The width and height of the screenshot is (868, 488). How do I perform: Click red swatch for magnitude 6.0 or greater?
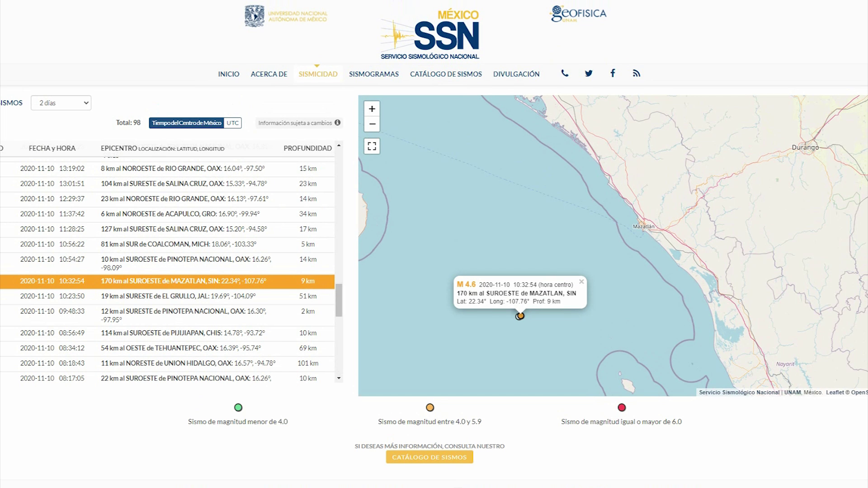[622, 408]
